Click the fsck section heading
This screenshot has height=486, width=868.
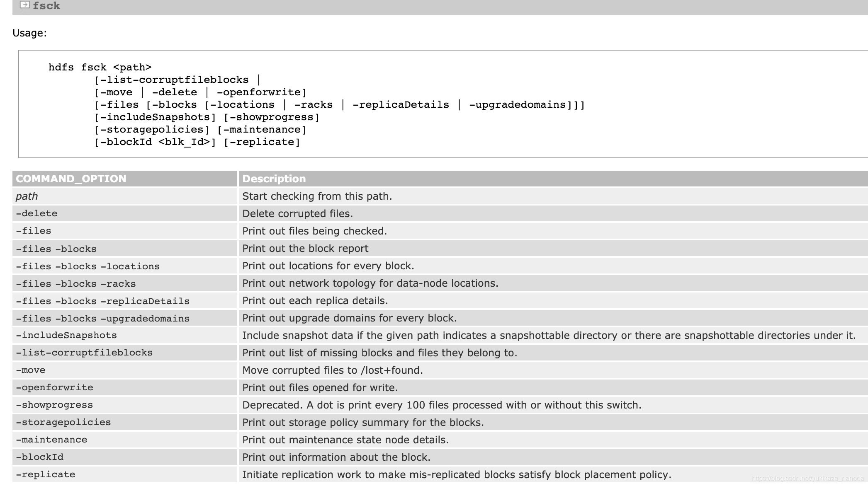tap(46, 6)
